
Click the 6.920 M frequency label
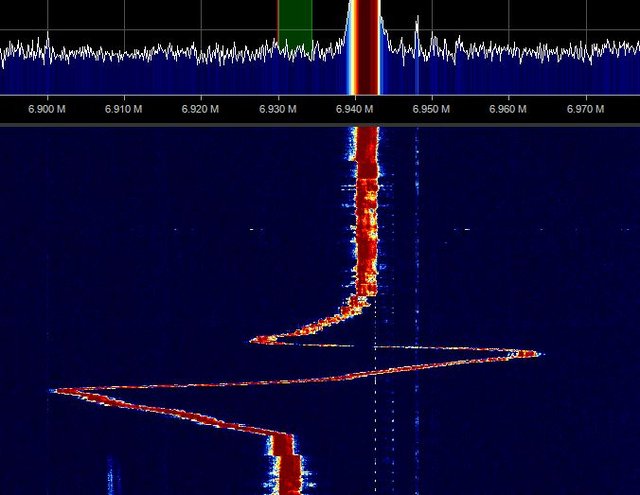point(200,109)
